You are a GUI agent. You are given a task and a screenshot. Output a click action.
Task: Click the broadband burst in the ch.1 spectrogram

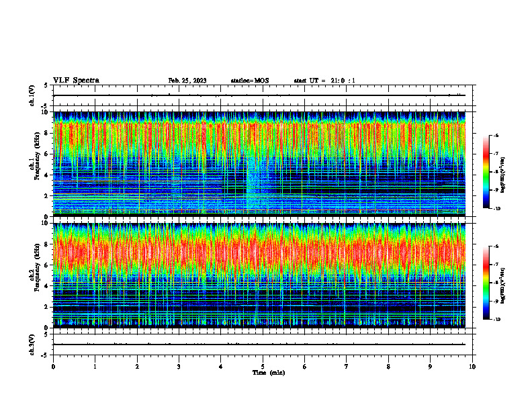(x=254, y=183)
